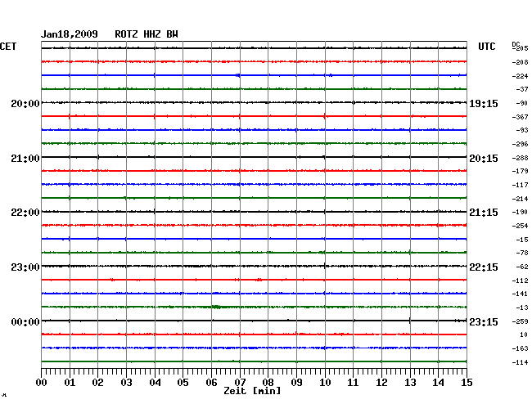Select minute tick label 06

click(x=211, y=383)
